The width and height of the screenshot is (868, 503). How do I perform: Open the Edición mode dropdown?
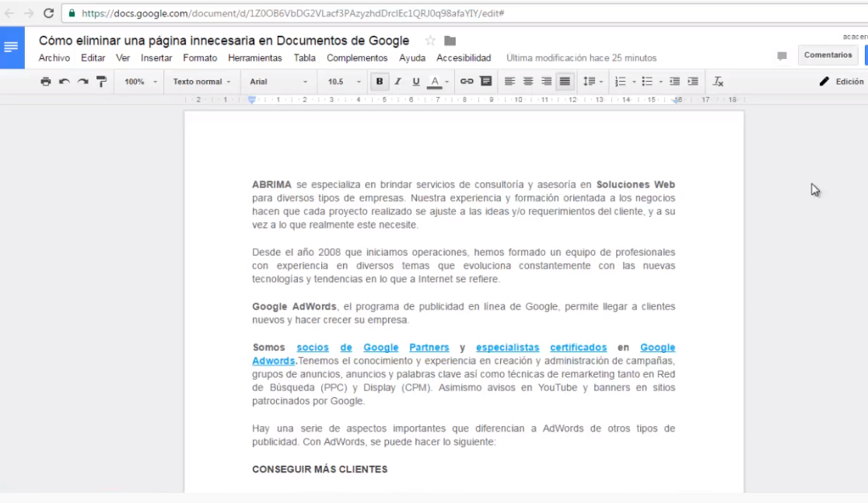coord(842,82)
